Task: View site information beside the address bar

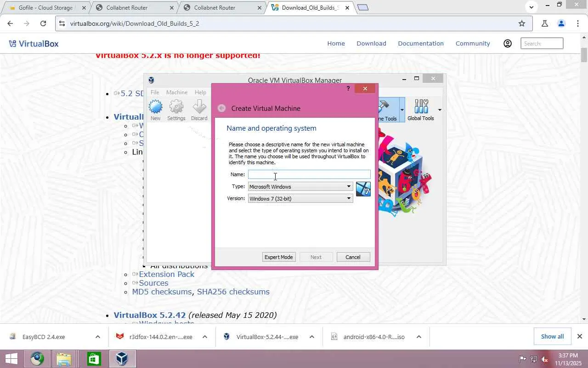Action: [62, 23]
